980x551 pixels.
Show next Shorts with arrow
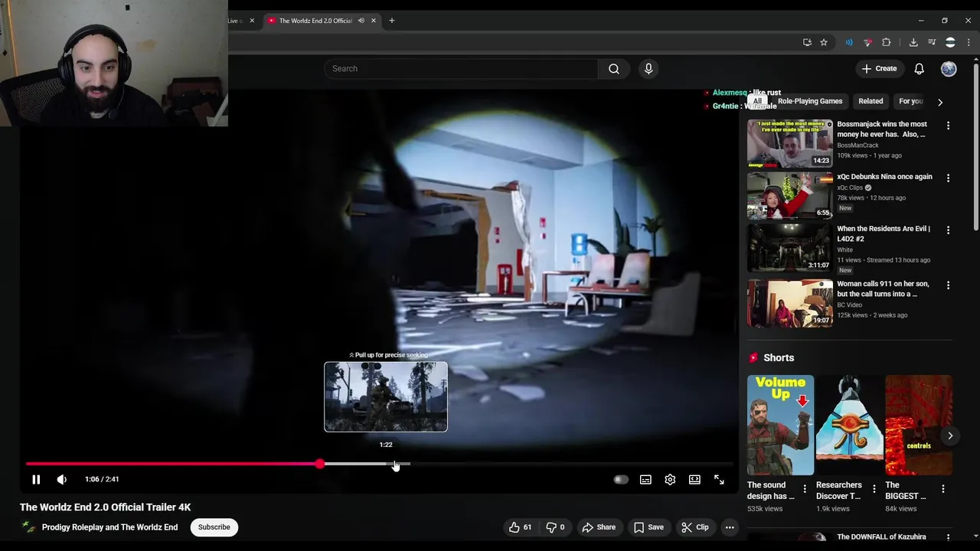click(x=950, y=435)
